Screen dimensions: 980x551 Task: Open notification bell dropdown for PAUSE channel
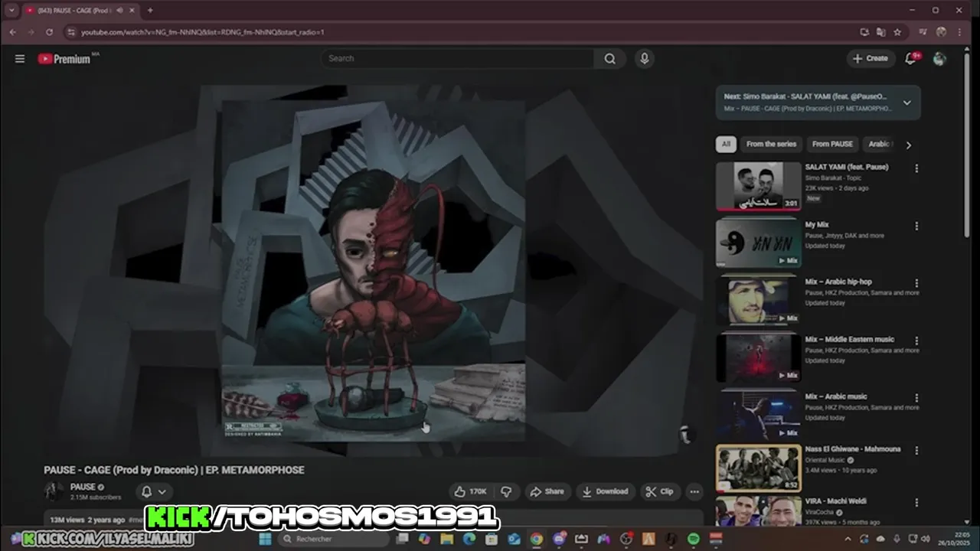click(153, 491)
